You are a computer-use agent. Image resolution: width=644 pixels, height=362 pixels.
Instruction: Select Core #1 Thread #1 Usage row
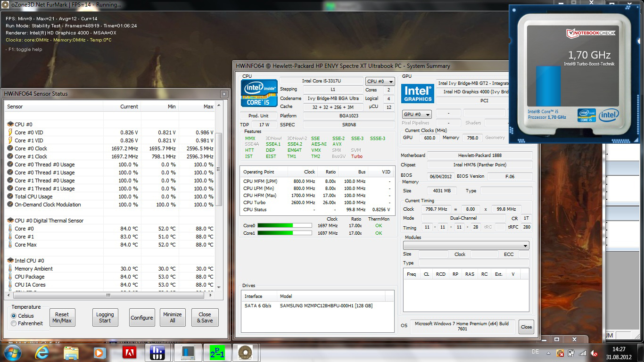click(110, 189)
